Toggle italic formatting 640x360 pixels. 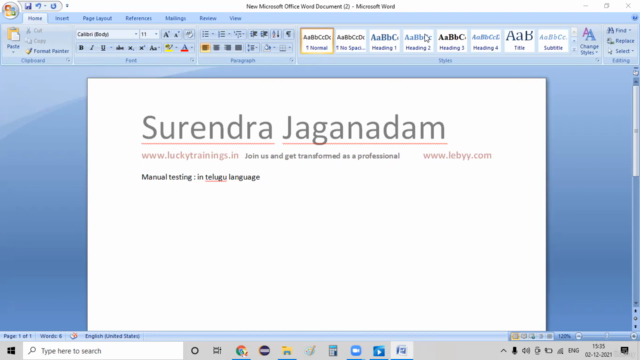pyautogui.click(x=92, y=48)
